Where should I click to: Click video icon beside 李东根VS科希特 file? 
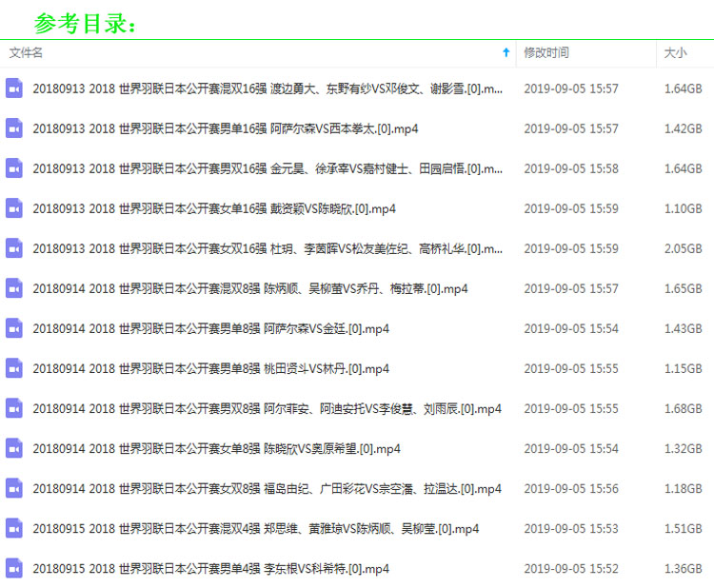pos(14,569)
